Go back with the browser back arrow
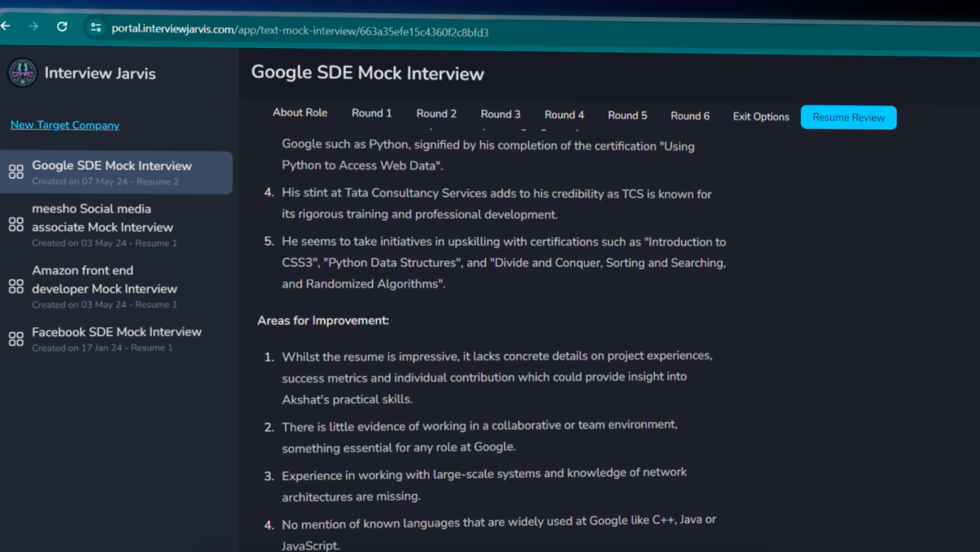The width and height of the screenshot is (980, 552). (5, 25)
